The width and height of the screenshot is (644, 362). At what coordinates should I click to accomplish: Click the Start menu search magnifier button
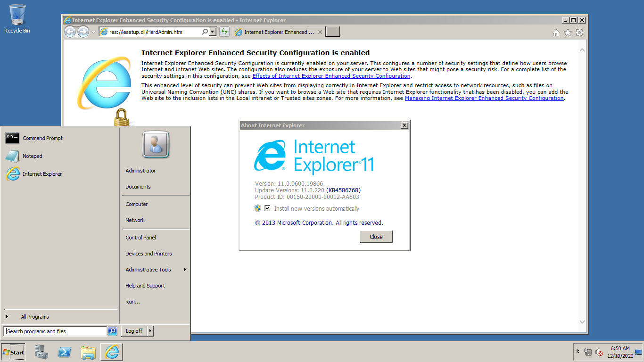(112, 331)
